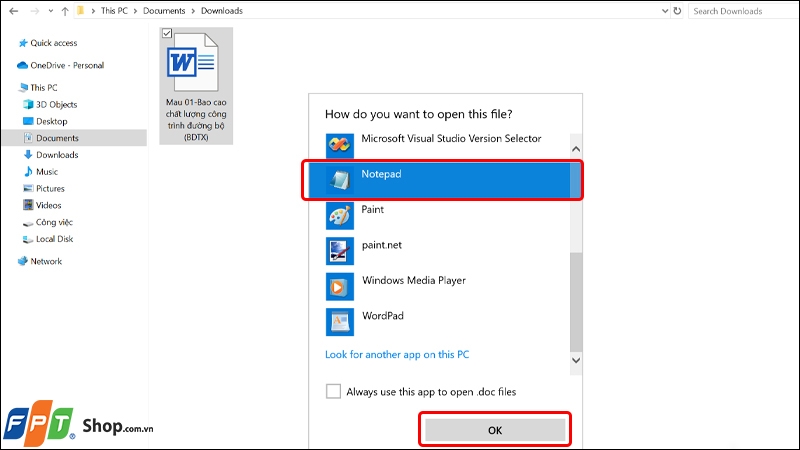Confirm with the OK button
Image resolution: width=800 pixels, height=450 pixels.
(495, 430)
